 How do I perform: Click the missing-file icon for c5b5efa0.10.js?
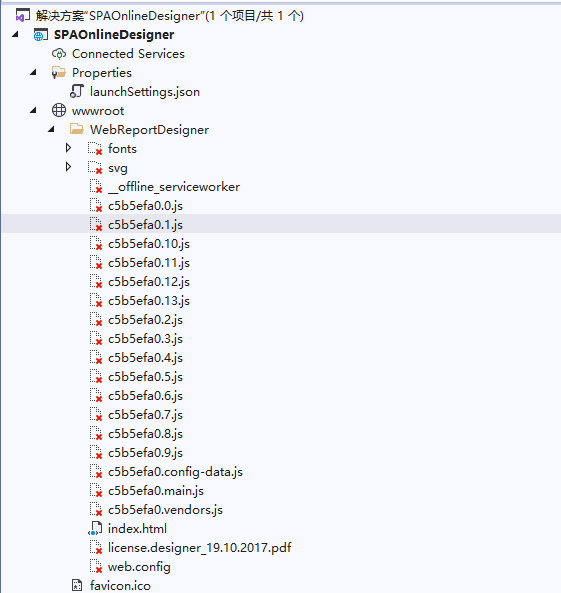(96, 244)
